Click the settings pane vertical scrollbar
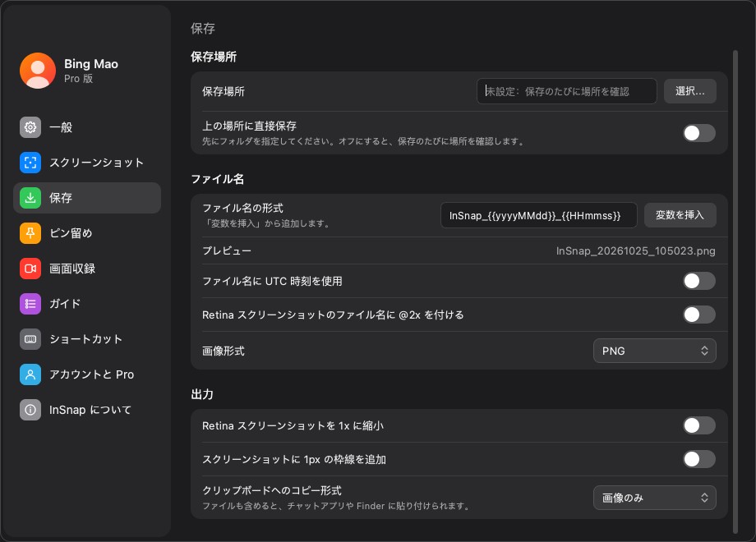 [735, 291]
